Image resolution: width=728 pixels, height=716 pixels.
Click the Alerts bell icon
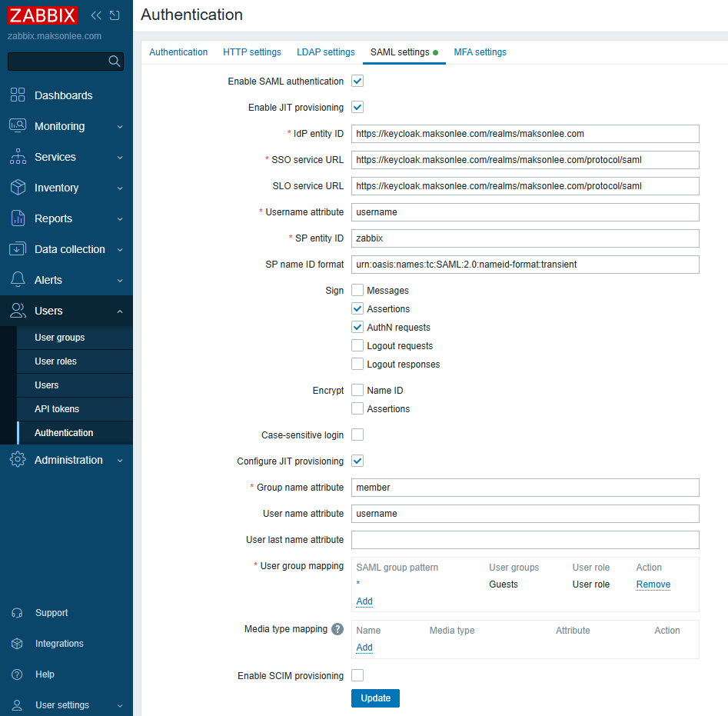pos(18,279)
